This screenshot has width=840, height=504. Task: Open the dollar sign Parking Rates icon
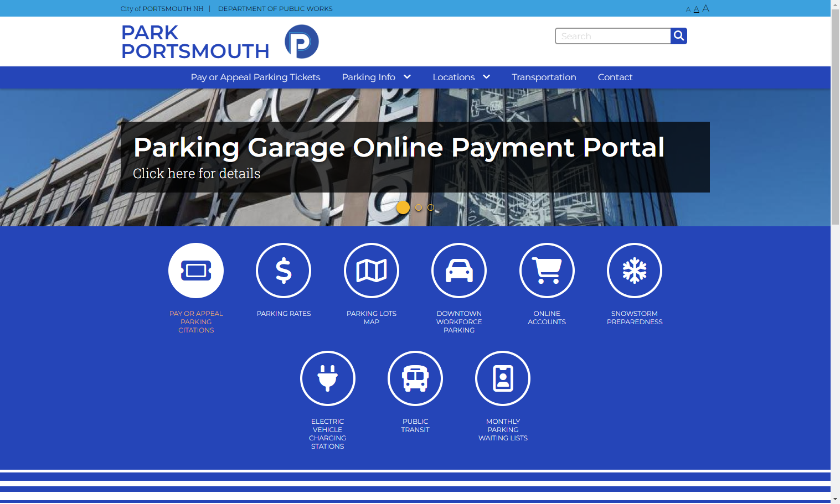click(x=284, y=271)
